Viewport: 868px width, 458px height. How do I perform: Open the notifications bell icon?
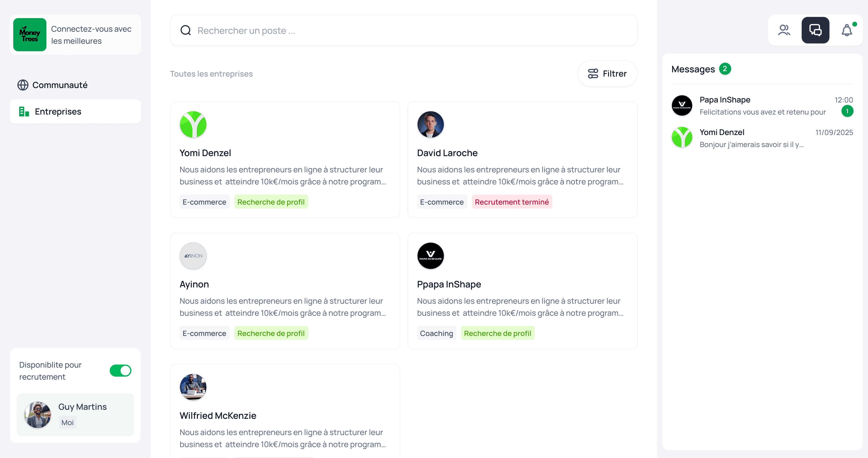tap(847, 30)
